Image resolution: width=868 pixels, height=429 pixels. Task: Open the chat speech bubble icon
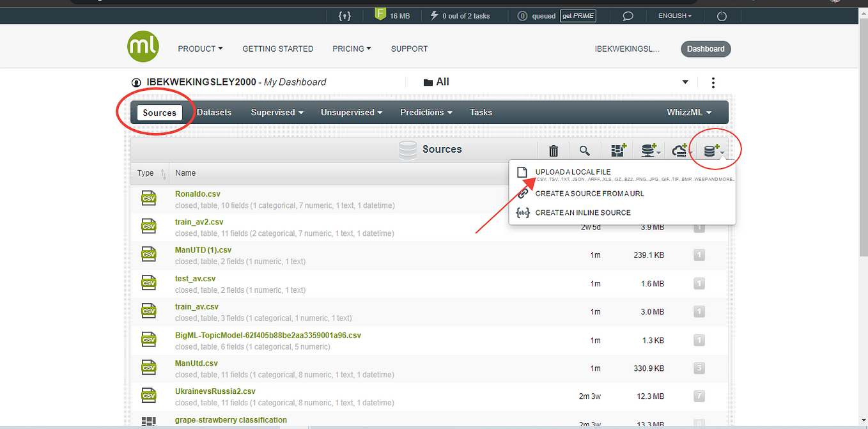tap(628, 16)
